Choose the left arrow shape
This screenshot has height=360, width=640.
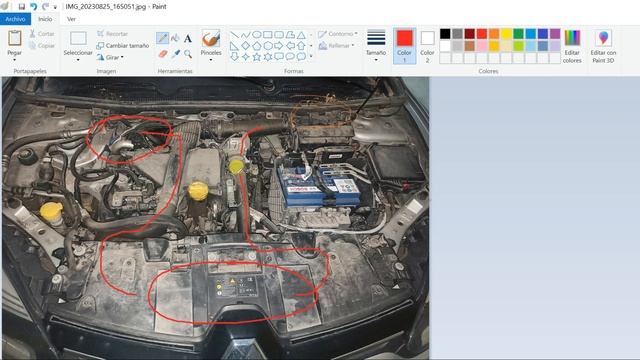pyautogui.click(x=290, y=46)
